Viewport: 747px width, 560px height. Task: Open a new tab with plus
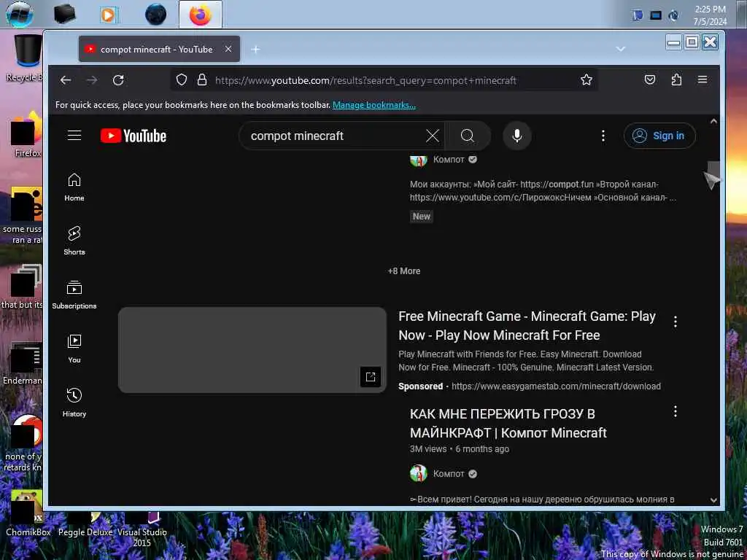(x=255, y=49)
